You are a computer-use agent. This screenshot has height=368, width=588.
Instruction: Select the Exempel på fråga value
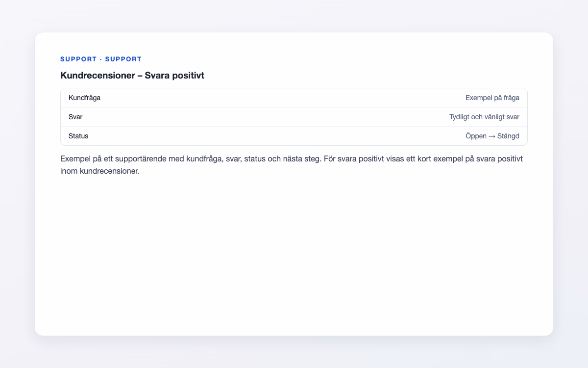tap(492, 98)
